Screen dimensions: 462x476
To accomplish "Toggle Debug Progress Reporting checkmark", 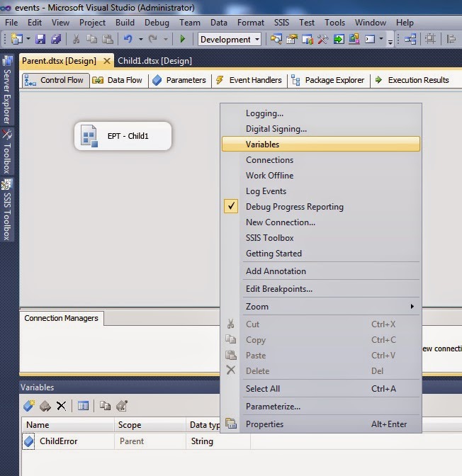I will click(x=231, y=206).
